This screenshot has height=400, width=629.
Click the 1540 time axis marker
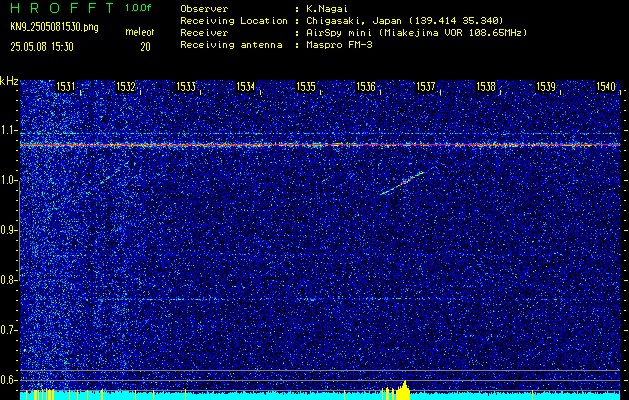click(606, 87)
